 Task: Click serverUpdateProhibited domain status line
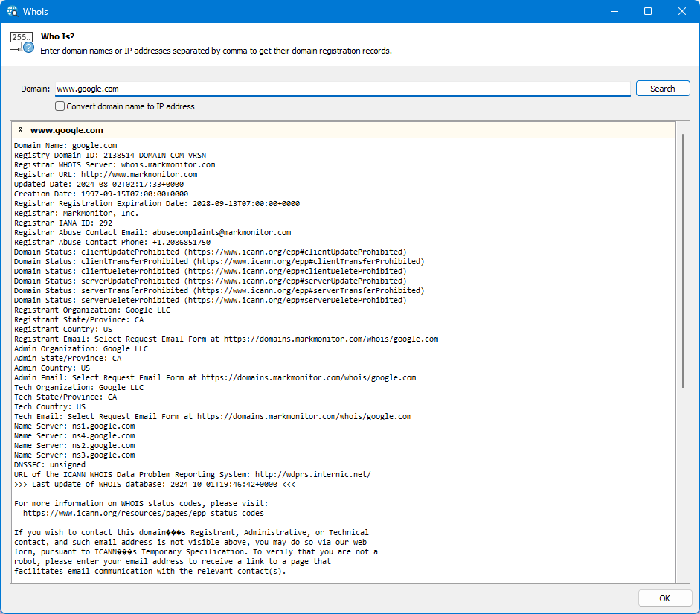(x=211, y=281)
